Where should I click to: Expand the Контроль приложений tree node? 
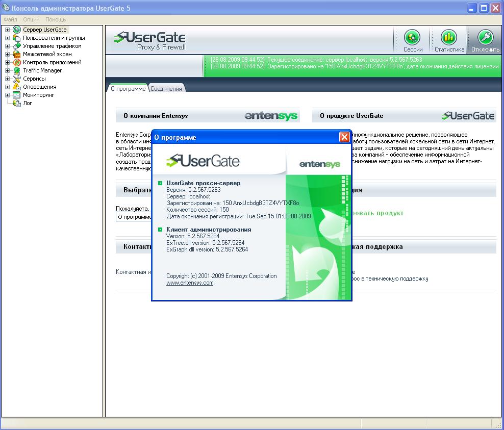click(8, 62)
